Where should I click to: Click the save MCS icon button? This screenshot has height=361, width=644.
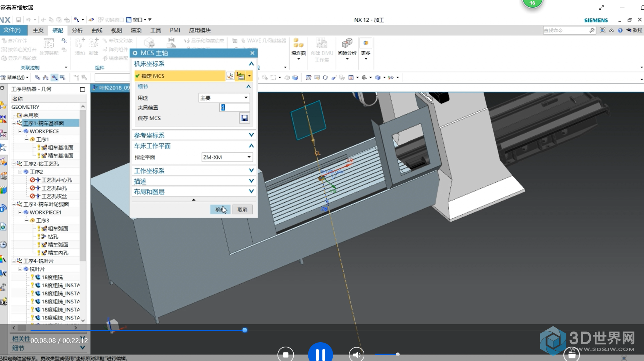point(244,118)
